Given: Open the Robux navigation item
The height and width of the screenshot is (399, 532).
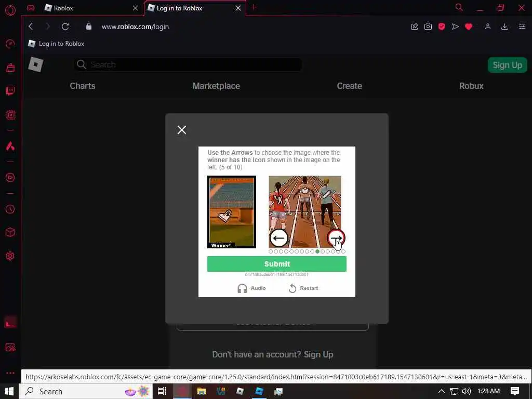Looking at the screenshot, I should [471, 86].
